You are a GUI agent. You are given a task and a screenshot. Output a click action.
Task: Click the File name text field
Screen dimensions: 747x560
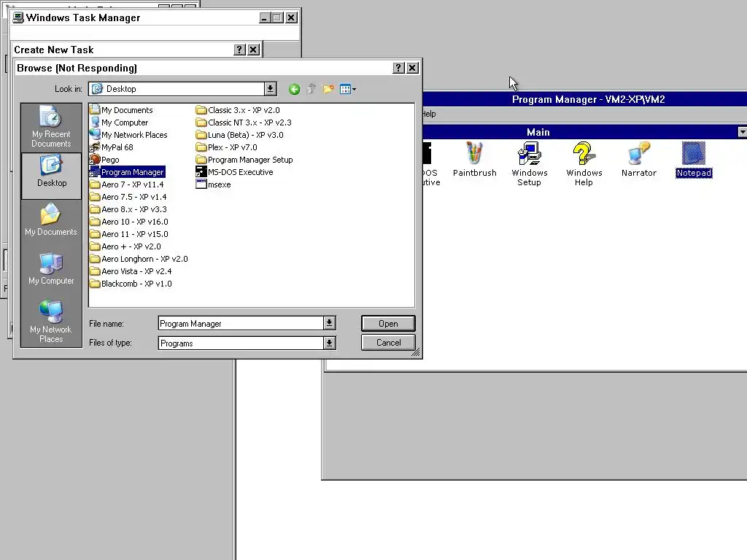241,323
